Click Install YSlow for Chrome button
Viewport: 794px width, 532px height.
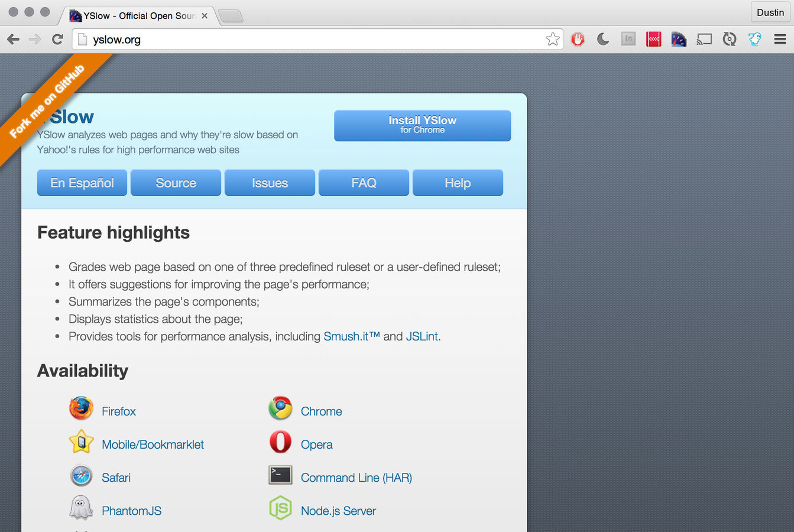pos(422,125)
